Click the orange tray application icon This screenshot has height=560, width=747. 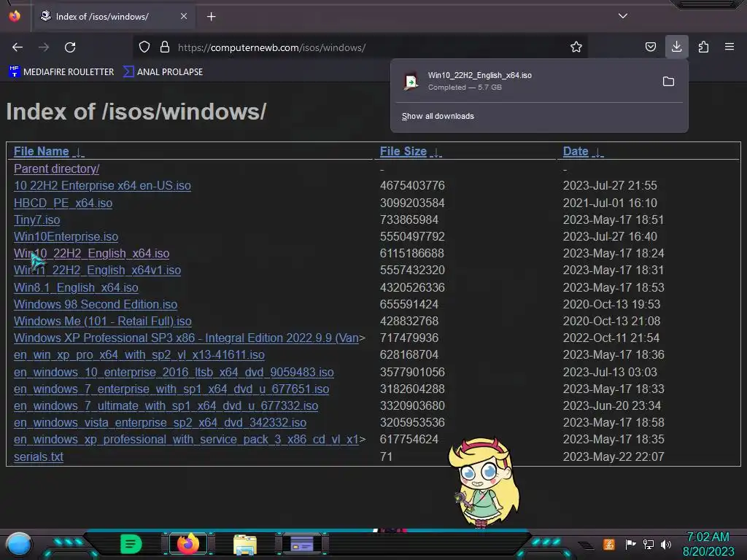click(608, 544)
